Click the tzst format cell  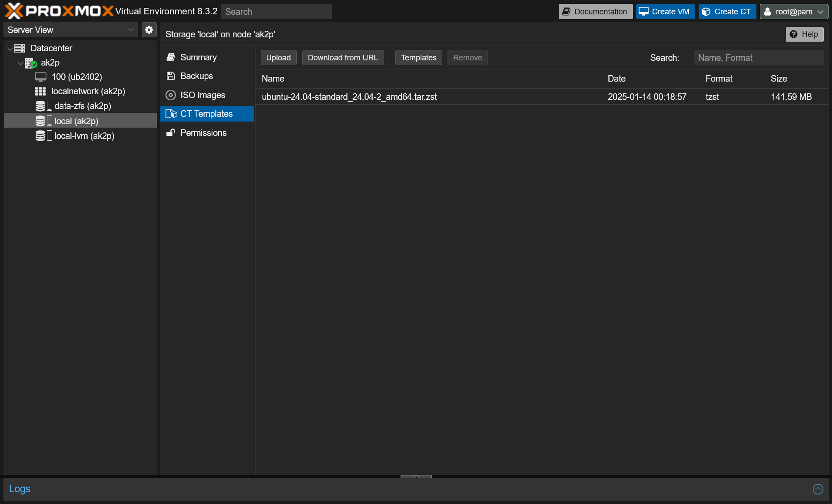(712, 97)
